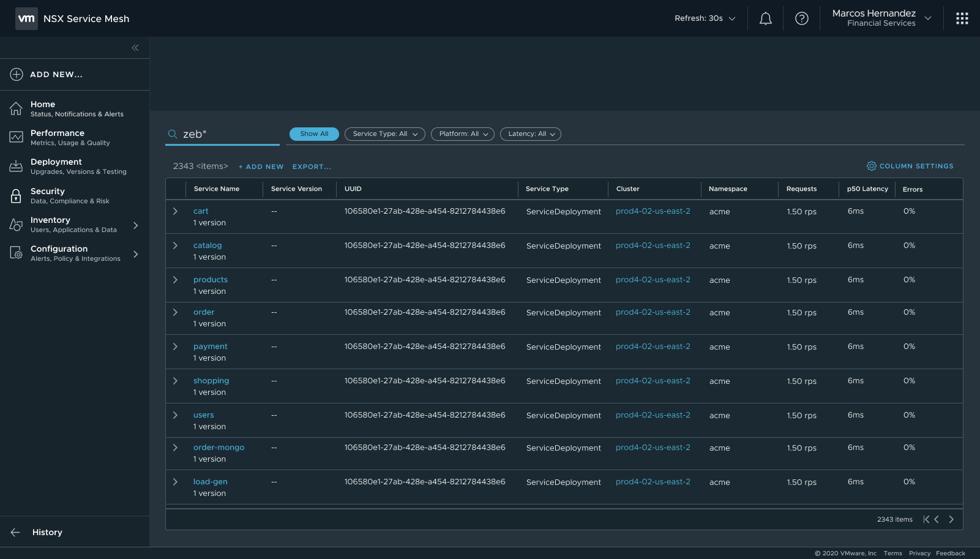This screenshot has width=980, height=559.
Task: Open Deployment menu item
Action: pos(75,167)
